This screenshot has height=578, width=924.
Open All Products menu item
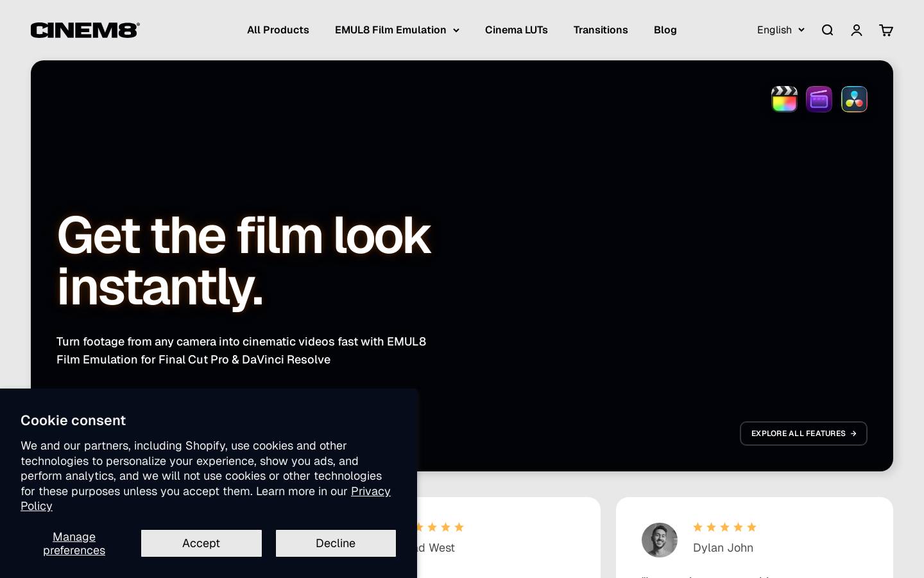(278, 30)
